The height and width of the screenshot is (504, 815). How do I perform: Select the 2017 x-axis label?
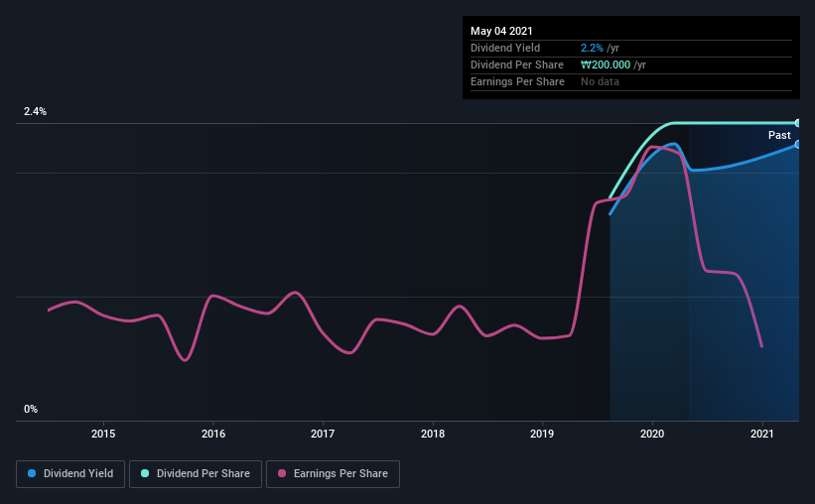(323, 434)
